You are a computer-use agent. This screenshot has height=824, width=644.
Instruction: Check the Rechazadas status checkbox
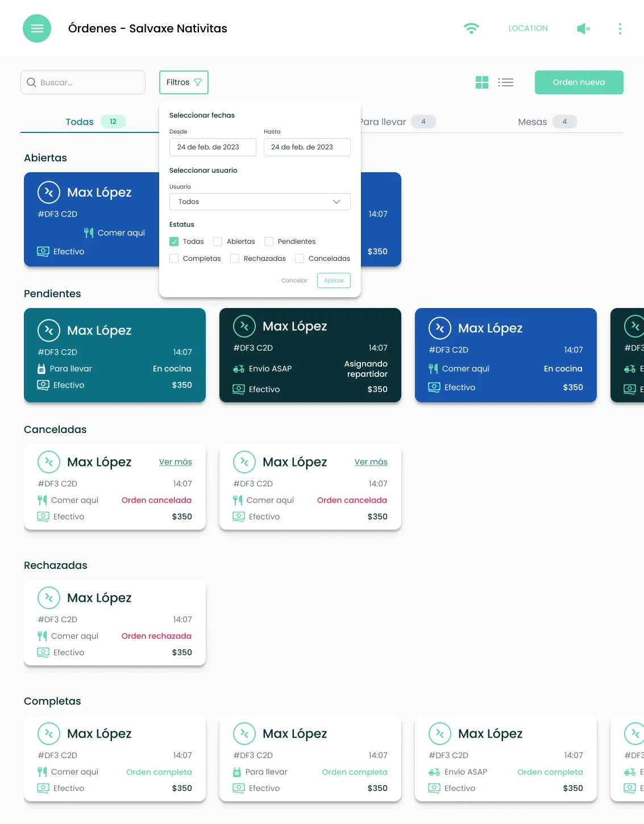tap(235, 259)
